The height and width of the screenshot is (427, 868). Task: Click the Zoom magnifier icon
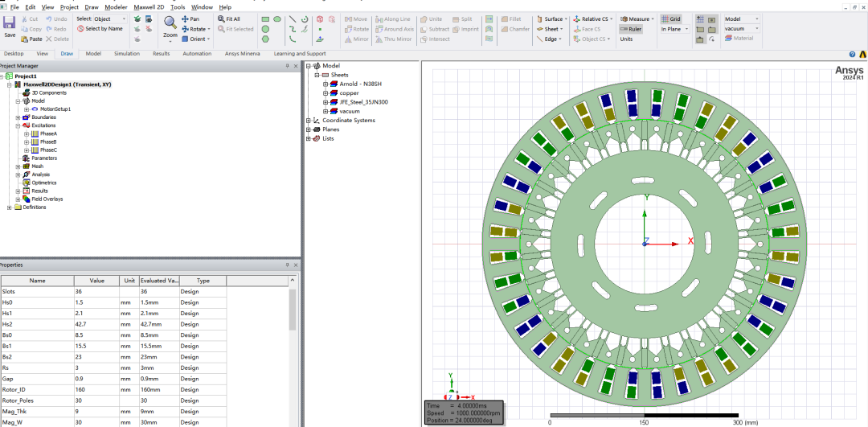[170, 23]
